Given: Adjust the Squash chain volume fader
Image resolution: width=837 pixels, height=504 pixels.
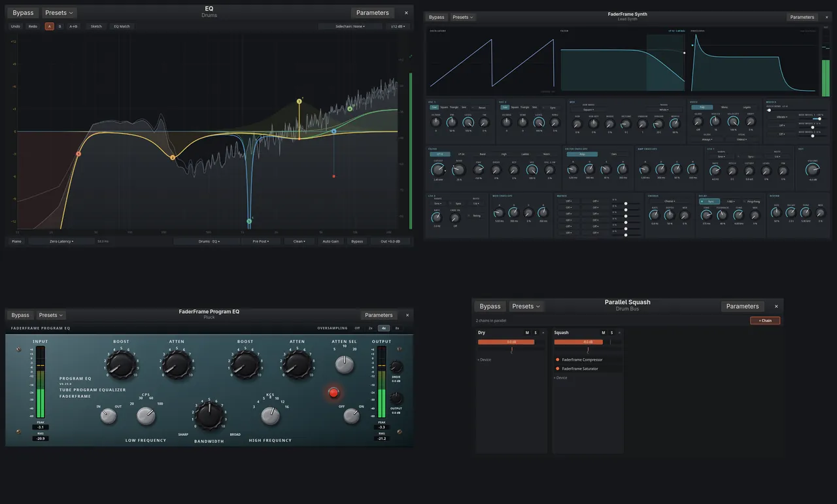Looking at the screenshot, I should coord(587,342).
